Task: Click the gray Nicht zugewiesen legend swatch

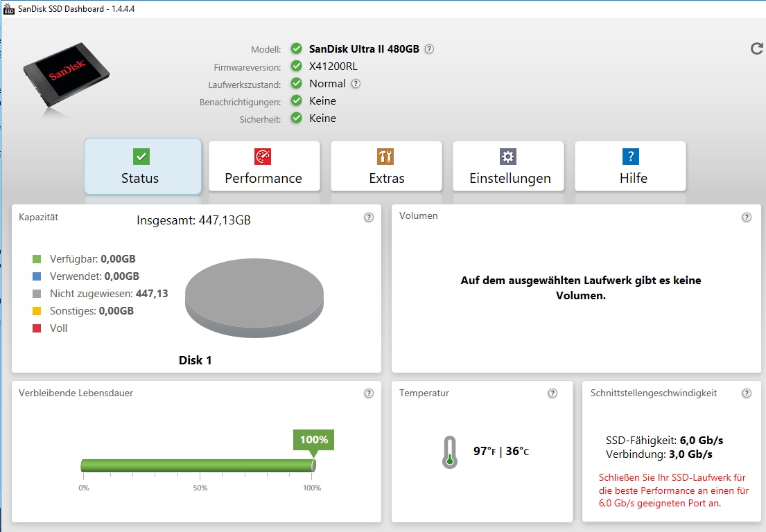Action: click(37, 294)
